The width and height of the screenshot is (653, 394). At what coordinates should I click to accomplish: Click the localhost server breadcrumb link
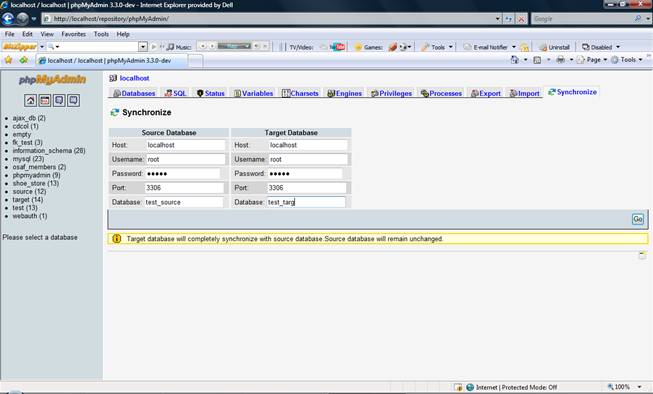pyautogui.click(x=134, y=78)
